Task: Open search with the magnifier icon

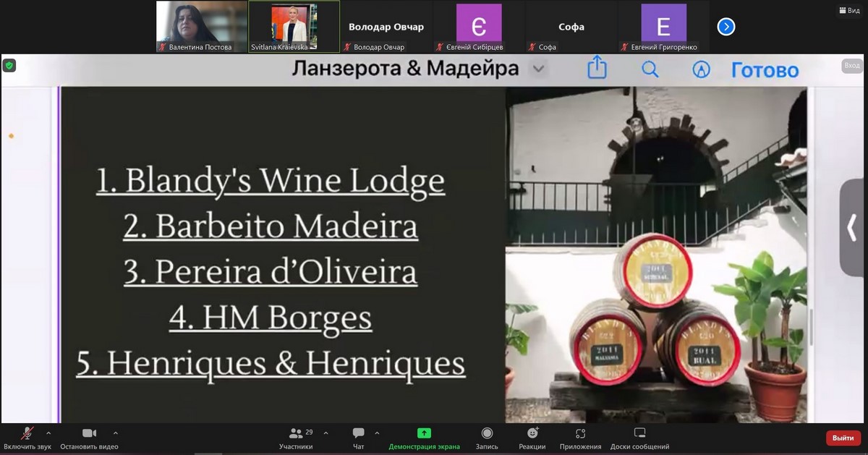Action: [x=650, y=69]
